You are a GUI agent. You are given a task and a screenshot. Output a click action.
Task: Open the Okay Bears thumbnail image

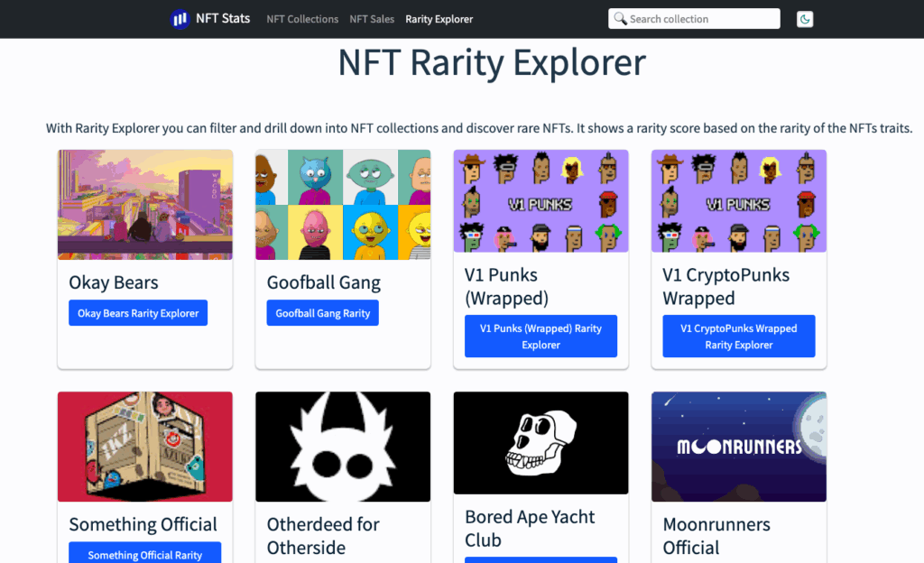click(x=145, y=205)
